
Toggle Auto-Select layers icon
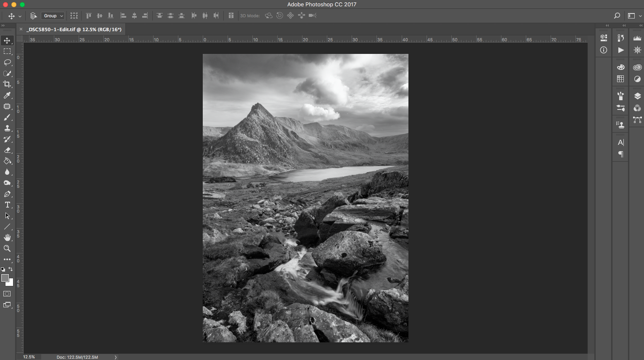33,16
